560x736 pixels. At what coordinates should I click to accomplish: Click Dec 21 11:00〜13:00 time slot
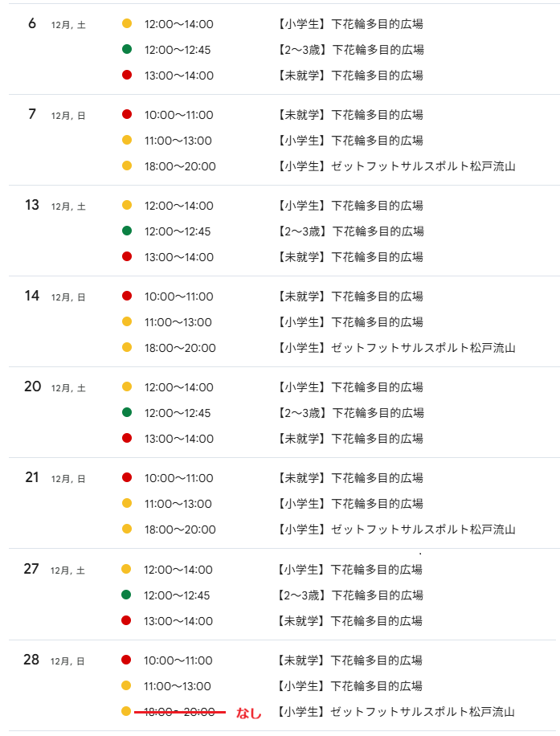pos(178,504)
